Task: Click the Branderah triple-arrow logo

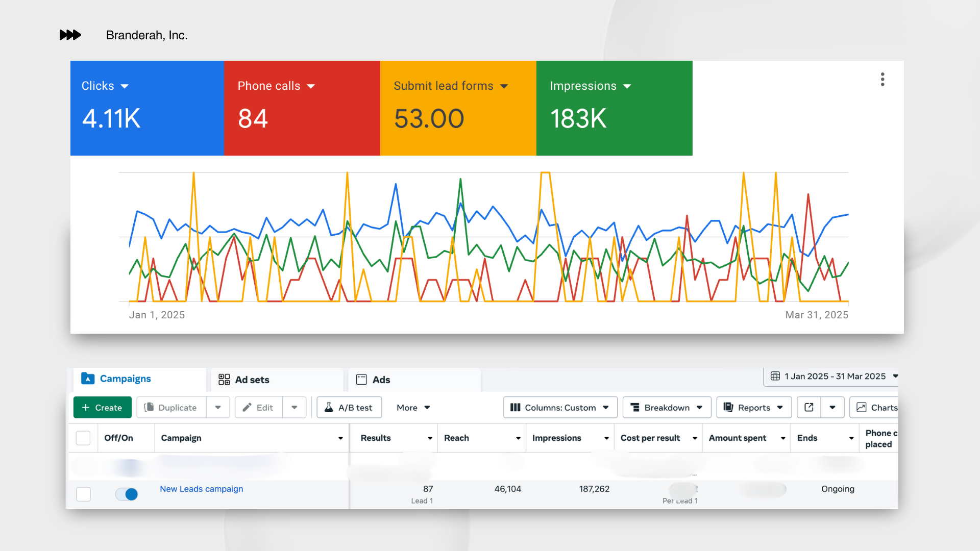Action: coord(70,35)
